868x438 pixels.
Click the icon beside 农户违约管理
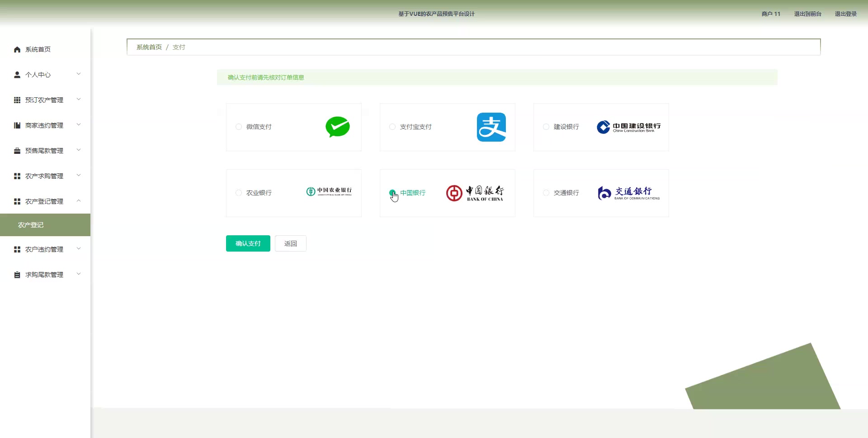(x=17, y=249)
